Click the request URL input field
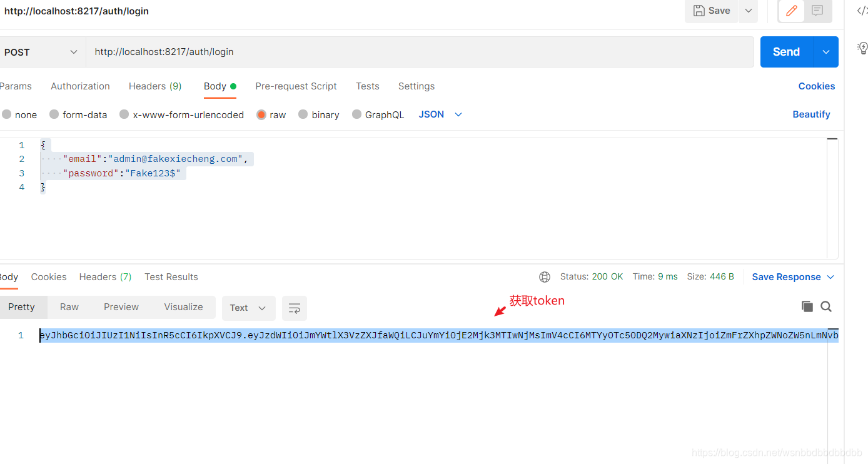 click(420, 52)
